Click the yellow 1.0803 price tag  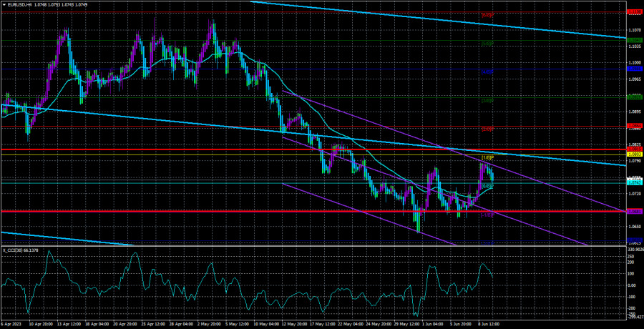pos(635,154)
